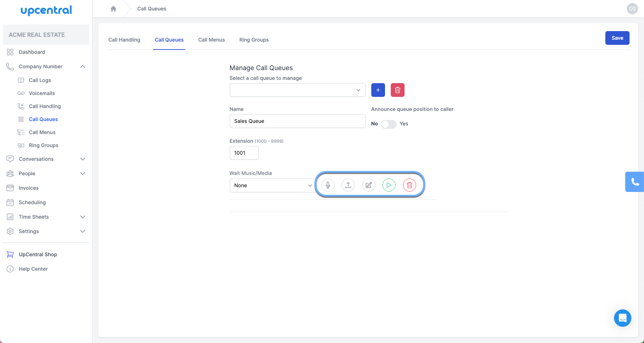Open the Help Center
Screen dimensions: 644x343
coord(33,269)
